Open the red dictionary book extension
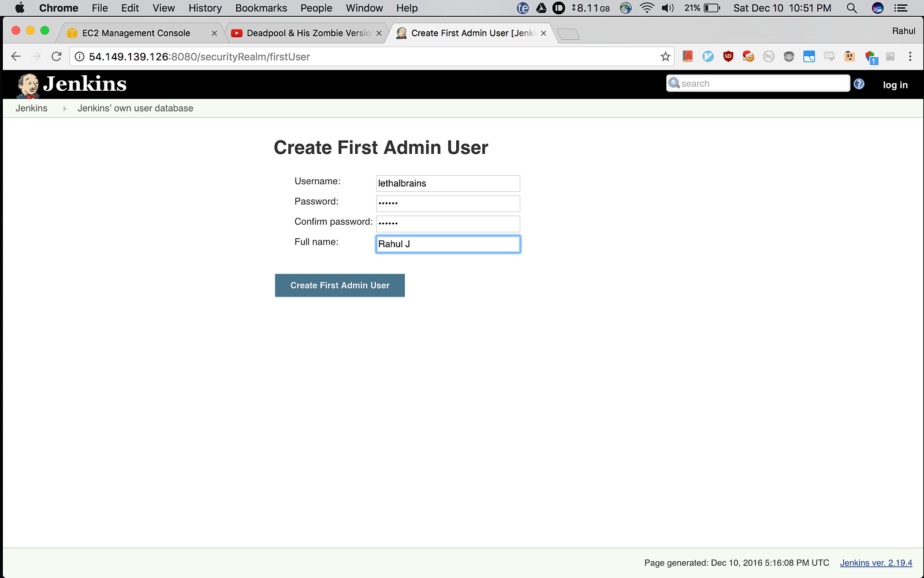 click(687, 56)
